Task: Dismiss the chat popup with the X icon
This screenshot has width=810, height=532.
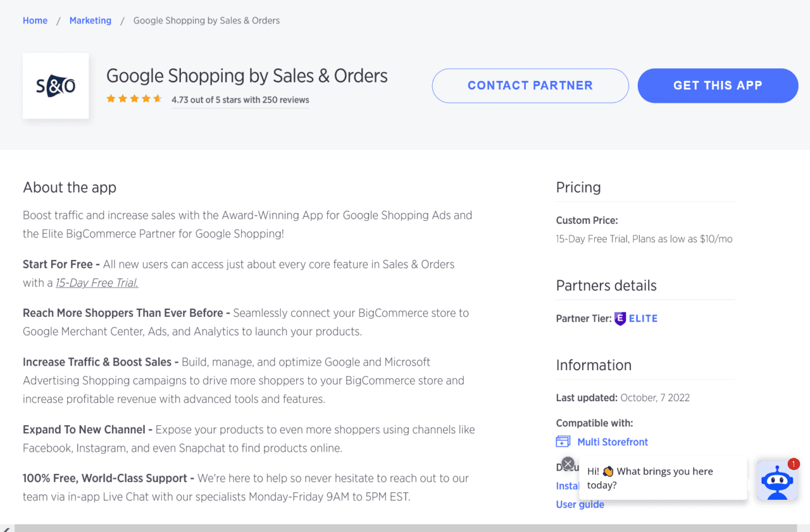Action: [x=567, y=463]
